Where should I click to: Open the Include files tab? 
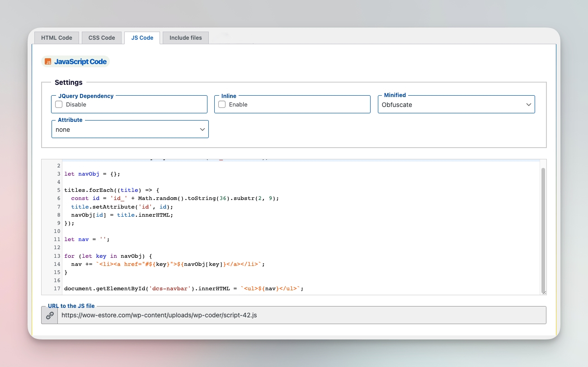coord(186,38)
